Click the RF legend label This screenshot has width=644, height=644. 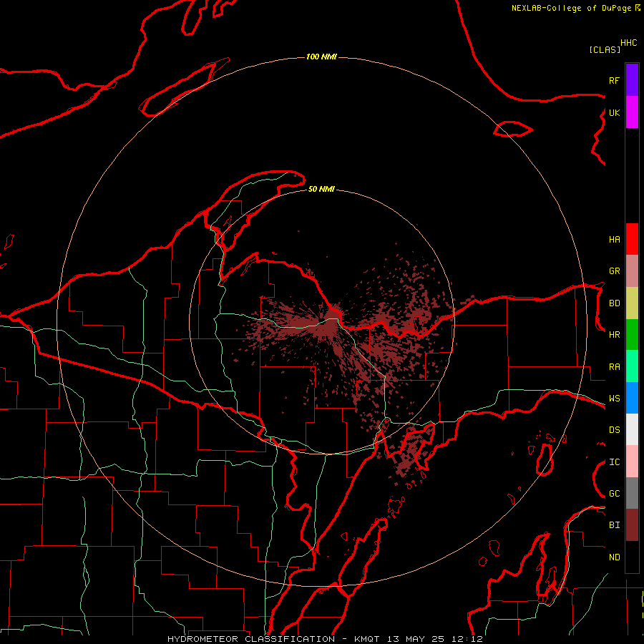click(x=614, y=80)
